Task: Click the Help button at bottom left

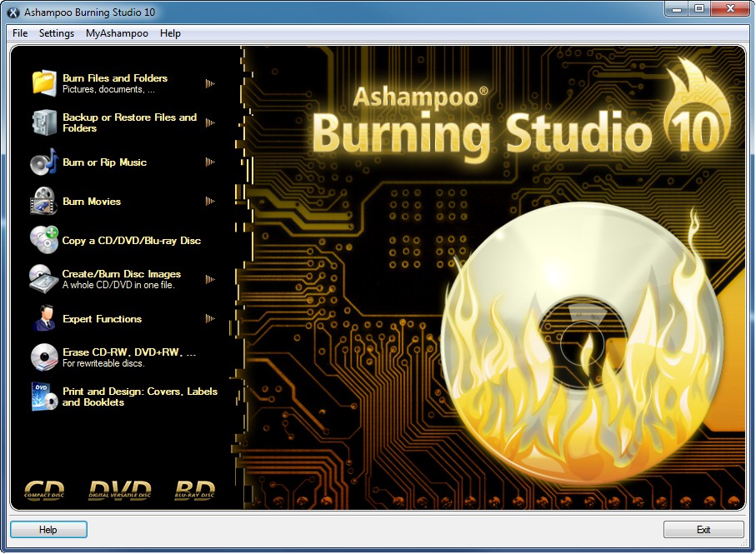Action: coord(48,530)
